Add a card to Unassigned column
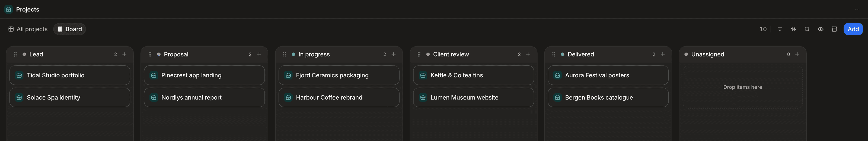The height and width of the screenshot is (141, 868). tap(797, 54)
